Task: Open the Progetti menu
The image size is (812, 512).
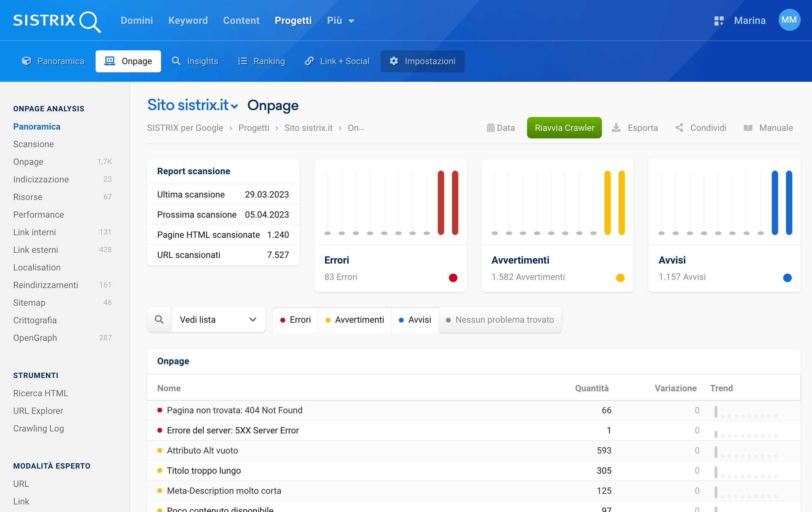Action: coord(293,20)
